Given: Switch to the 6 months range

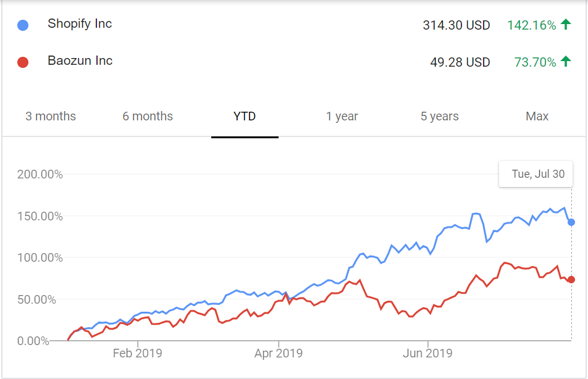Looking at the screenshot, I should [148, 116].
